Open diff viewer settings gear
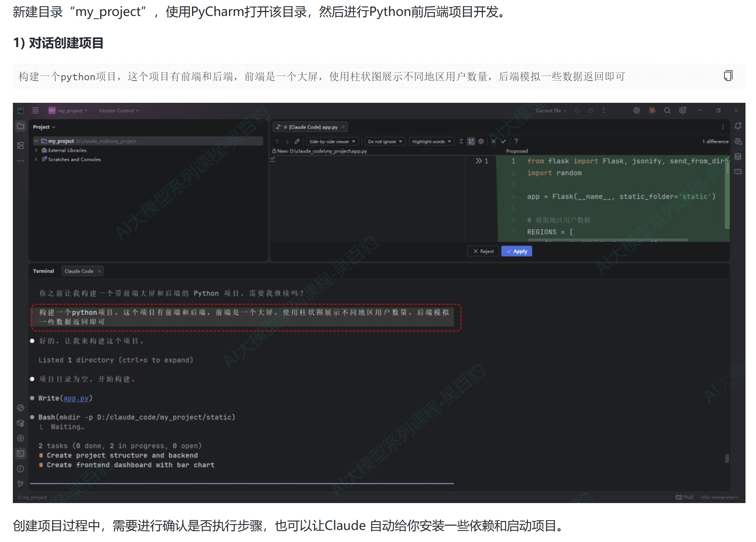The image size is (756, 542). [481, 141]
